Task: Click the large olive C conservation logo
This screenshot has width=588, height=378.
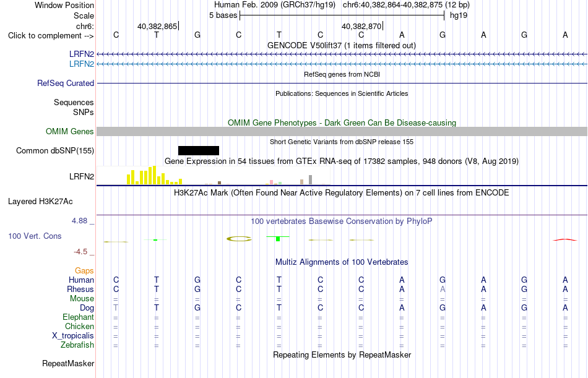Action: tap(239, 239)
